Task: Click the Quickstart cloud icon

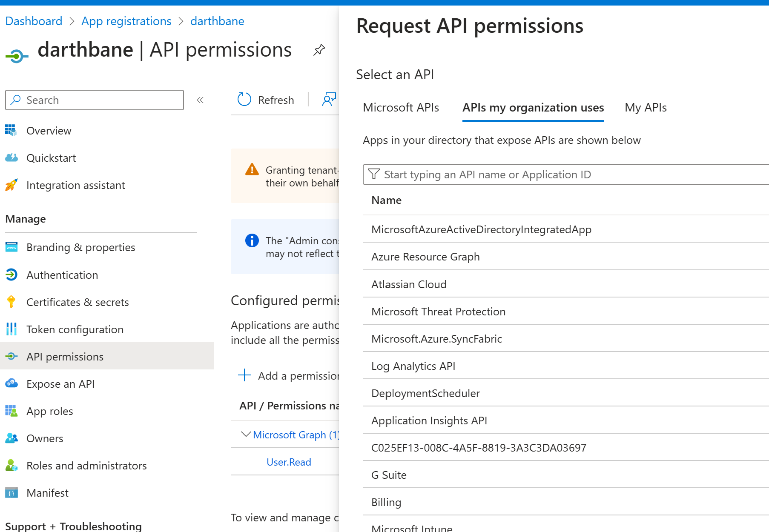Action: click(11, 157)
